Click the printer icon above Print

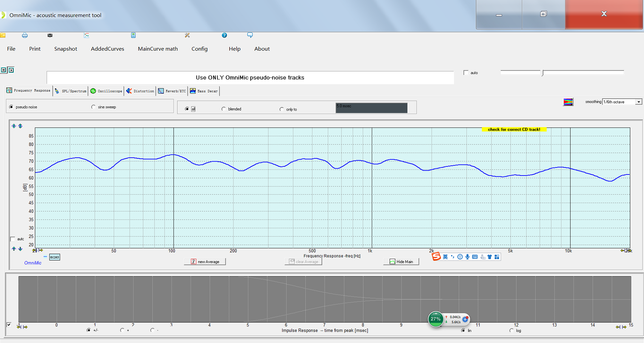25,35
